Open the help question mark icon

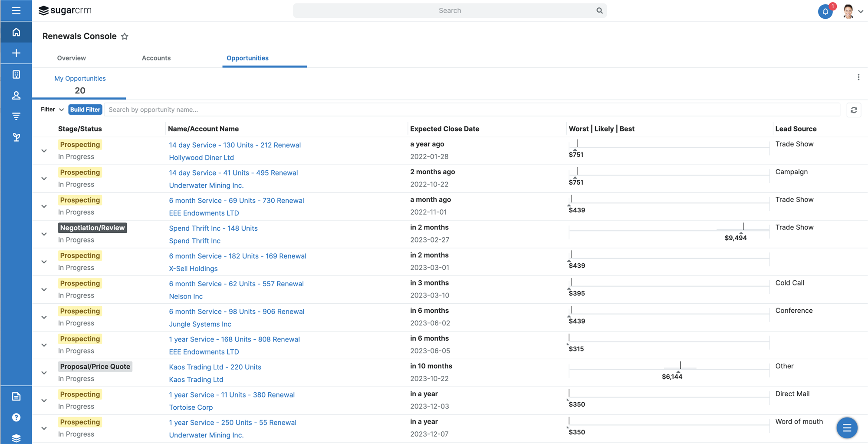16,417
